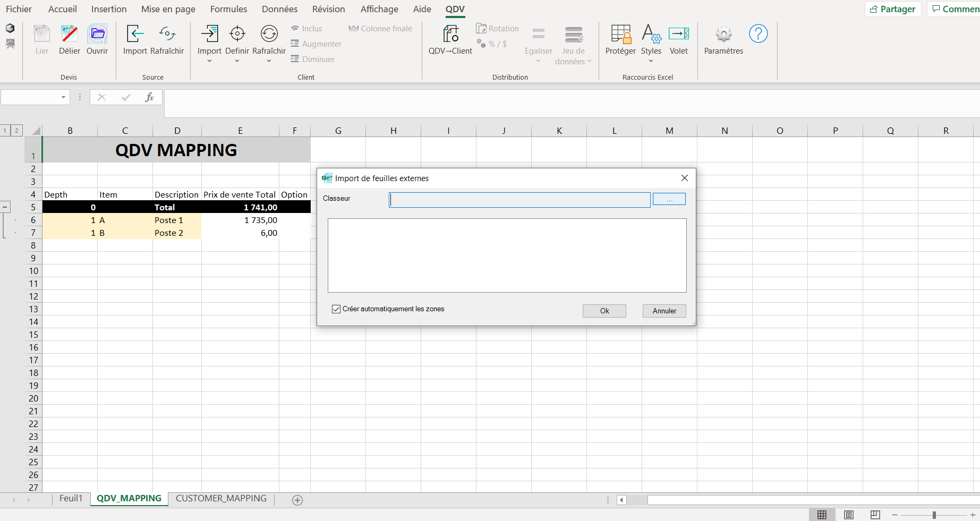Click the Styles icon

(651, 35)
